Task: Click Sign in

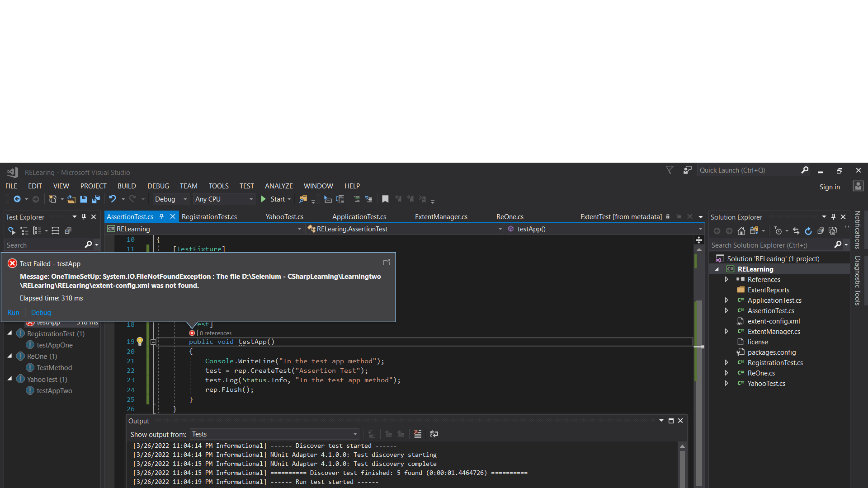Action: 830,187
